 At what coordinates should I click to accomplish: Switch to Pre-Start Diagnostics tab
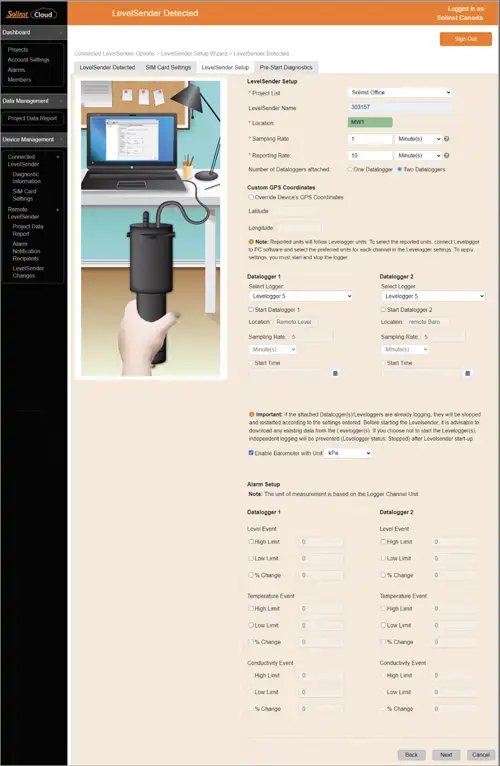[x=286, y=67]
